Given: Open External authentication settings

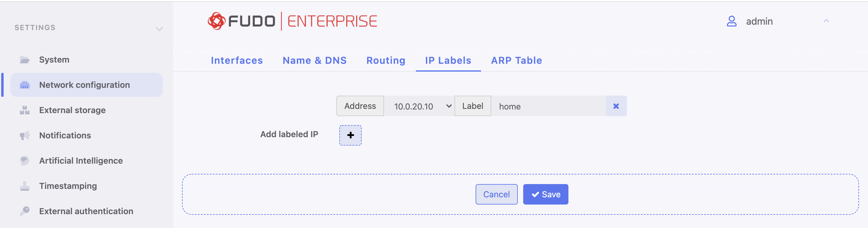Looking at the screenshot, I should (86, 211).
